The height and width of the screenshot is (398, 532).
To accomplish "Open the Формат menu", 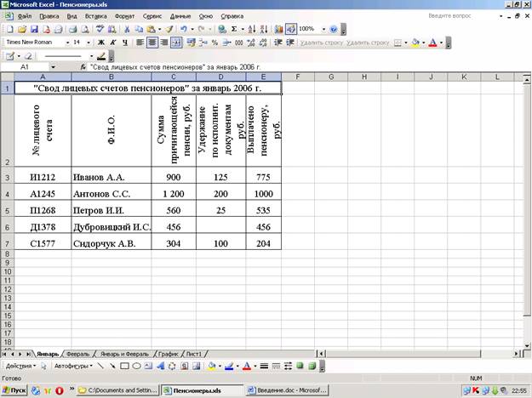I will pos(123,16).
